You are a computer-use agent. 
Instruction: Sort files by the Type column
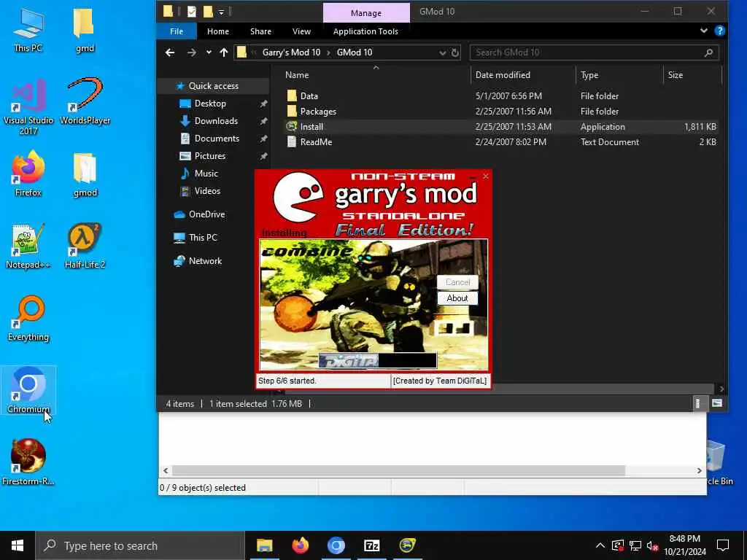(x=589, y=75)
